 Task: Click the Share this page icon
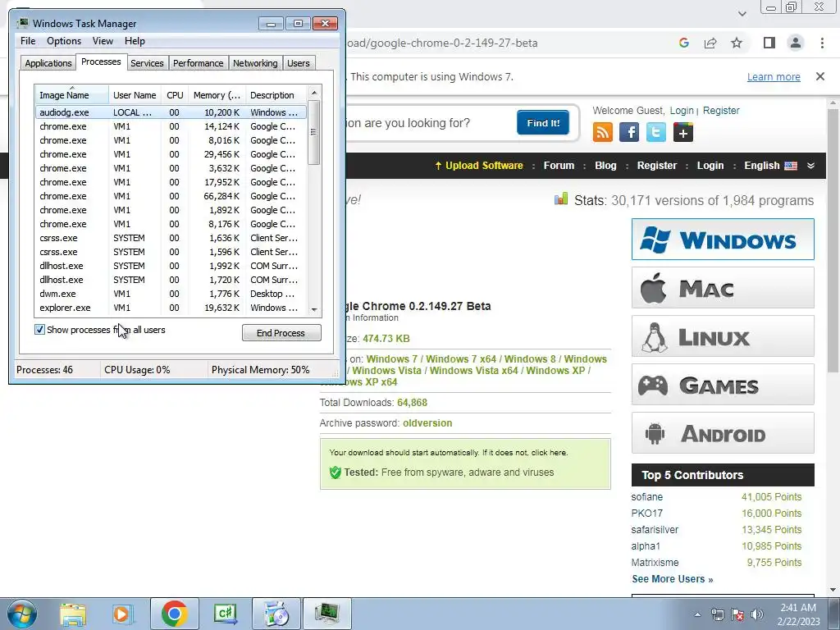coord(710,43)
